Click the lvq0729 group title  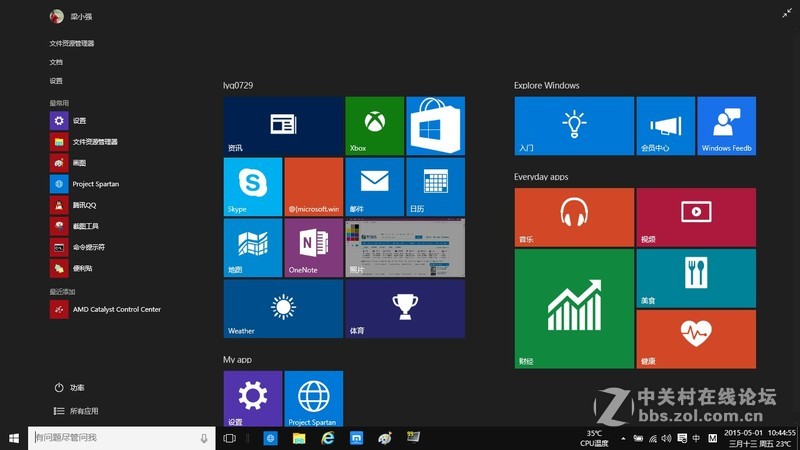[238, 86]
